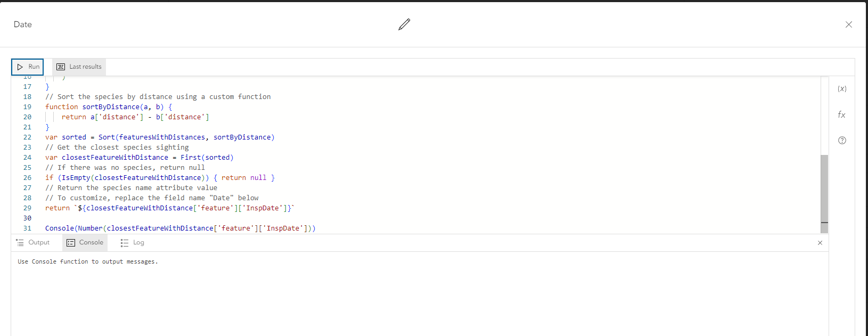Open Arcade help using the question mark icon
Image resolution: width=868 pixels, height=336 pixels.
click(x=842, y=140)
